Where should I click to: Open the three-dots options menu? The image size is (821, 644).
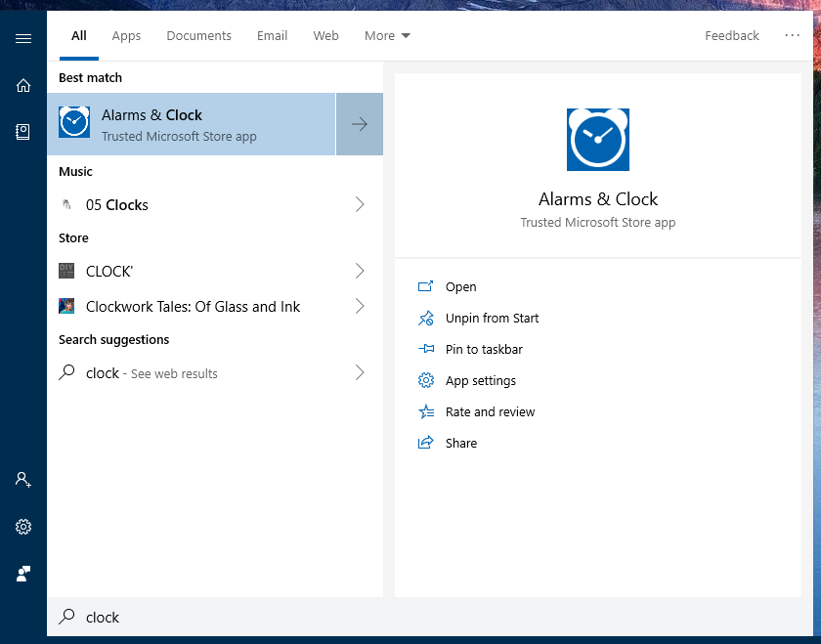pyautogui.click(x=793, y=35)
